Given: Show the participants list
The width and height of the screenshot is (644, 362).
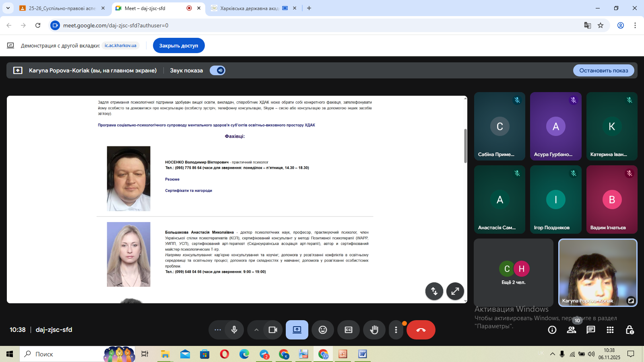Looking at the screenshot, I should pos(572,330).
